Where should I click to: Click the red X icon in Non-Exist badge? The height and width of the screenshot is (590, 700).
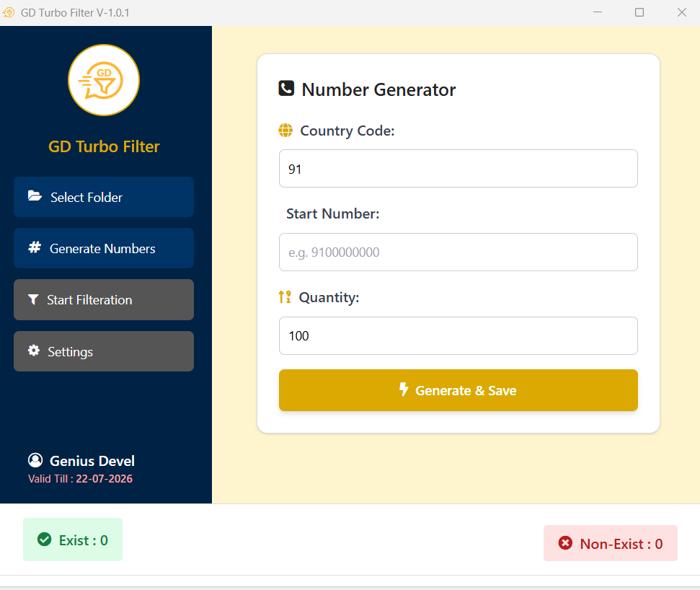point(565,544)
